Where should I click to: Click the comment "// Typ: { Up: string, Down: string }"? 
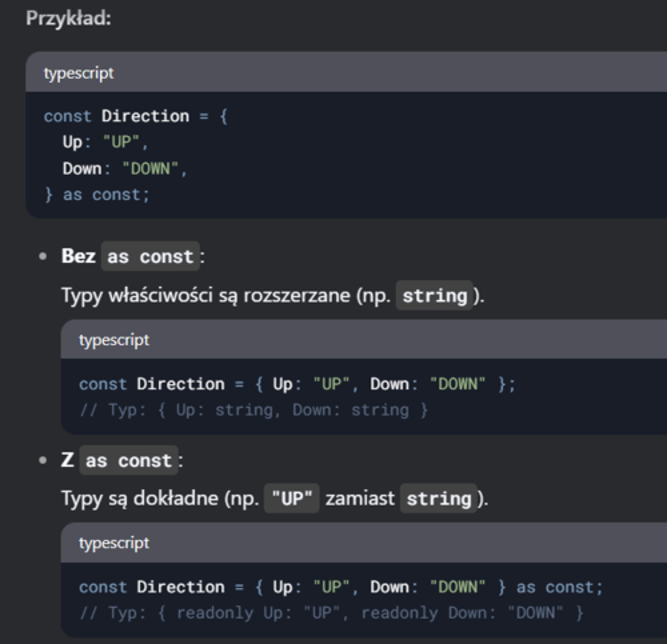pos(253,411)
